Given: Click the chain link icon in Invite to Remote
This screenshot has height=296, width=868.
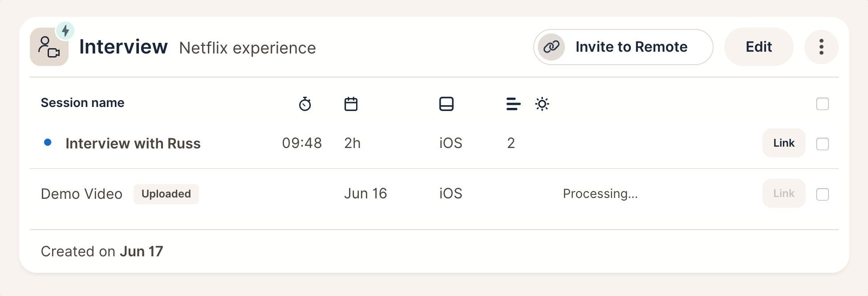Looking at the screenshot, I should 551,47.
